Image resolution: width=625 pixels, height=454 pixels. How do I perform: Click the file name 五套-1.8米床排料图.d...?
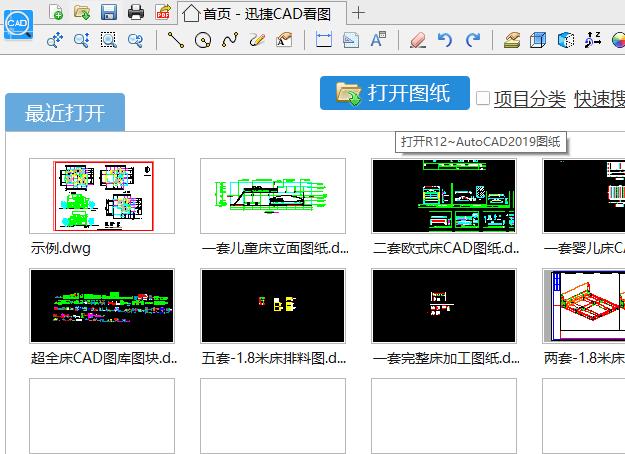(x=274, y=358)
